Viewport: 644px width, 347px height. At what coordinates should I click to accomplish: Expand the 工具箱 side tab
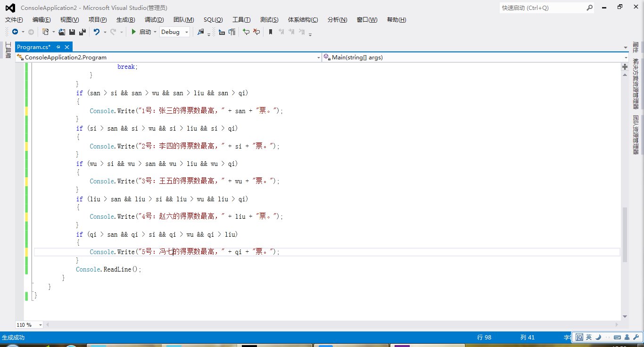(x=8, y=50)
